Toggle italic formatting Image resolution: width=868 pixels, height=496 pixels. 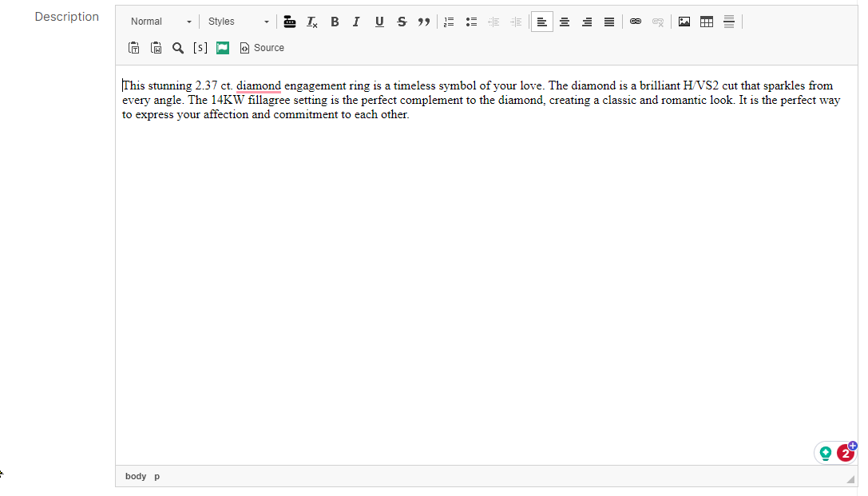coord(356,22)
